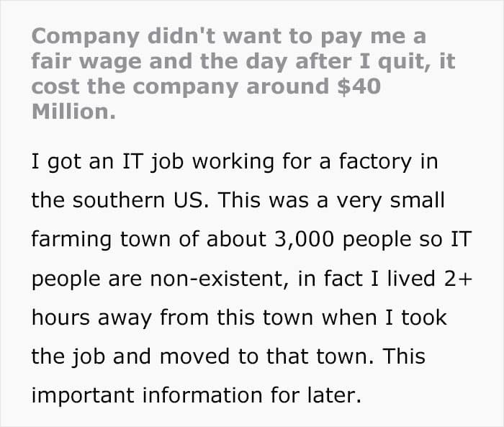Click the word "around" in the heading
The image size is (504, 427).
pos(288,86)
